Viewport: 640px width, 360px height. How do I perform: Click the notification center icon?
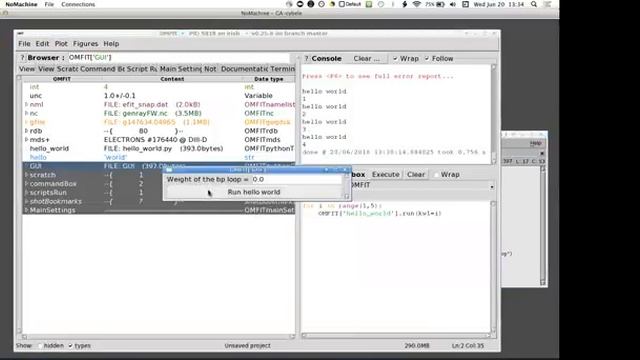(548, 4)
